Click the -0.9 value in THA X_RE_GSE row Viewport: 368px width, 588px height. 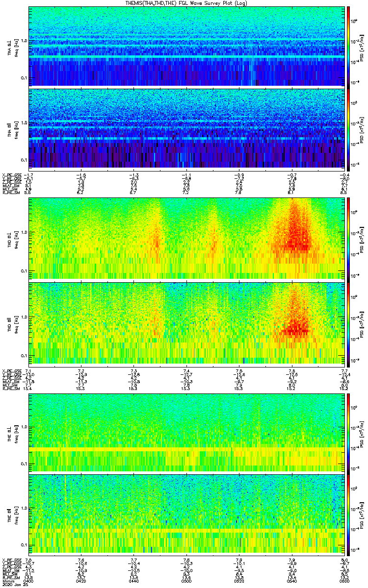pos(238,174)
